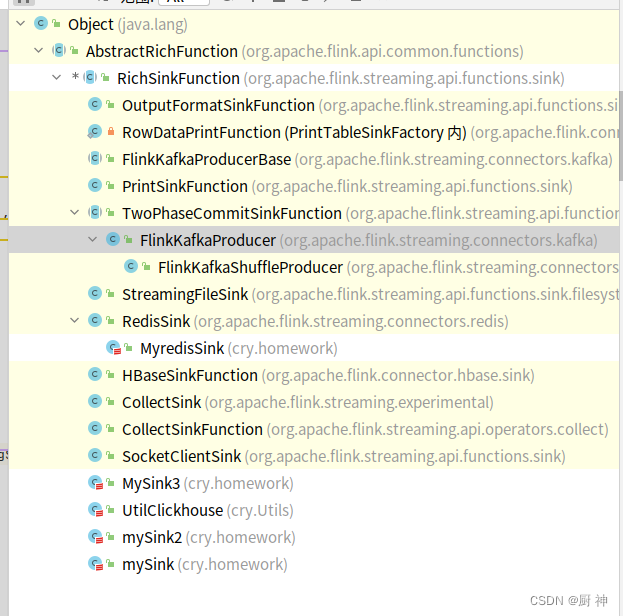The image size is (623, 616).
Task: Click the private lock icon of RowDataPrintFunction
Action: [x=111, y=132]
